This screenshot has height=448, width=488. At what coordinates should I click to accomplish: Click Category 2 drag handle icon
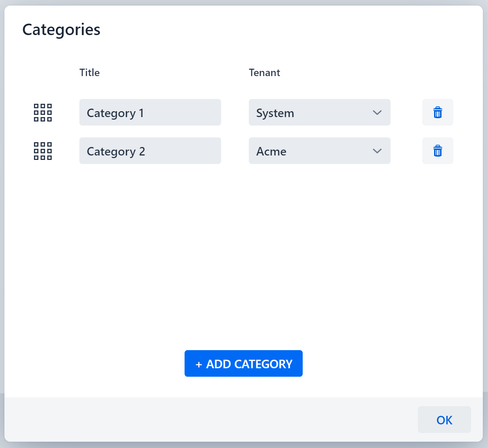click(42, 151)
